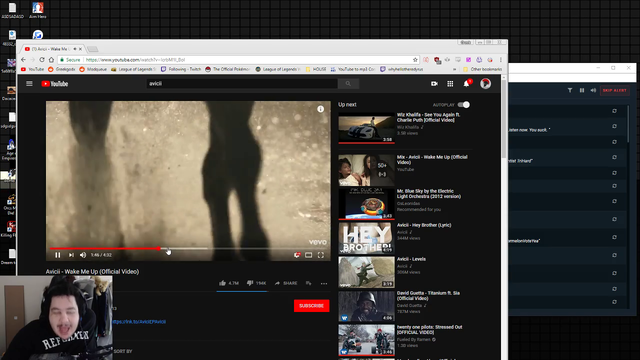Dislike the video showing 194K

click(x=256, y=283)
